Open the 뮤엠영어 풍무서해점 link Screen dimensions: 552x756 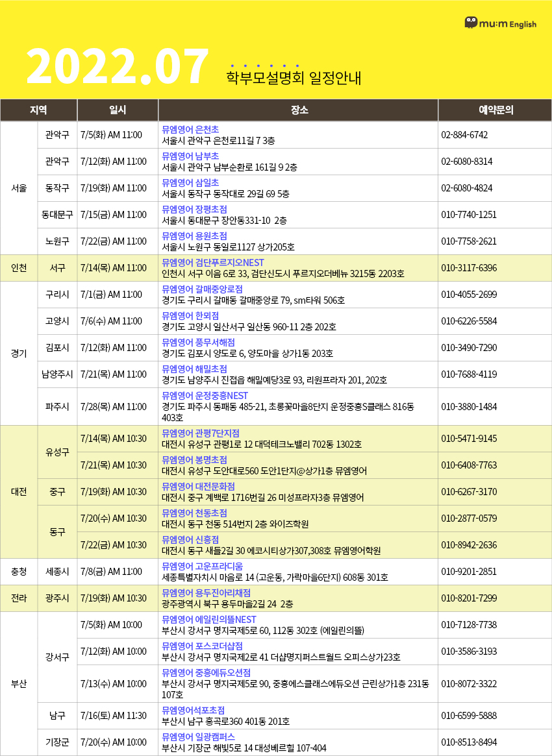click(198, 343)
